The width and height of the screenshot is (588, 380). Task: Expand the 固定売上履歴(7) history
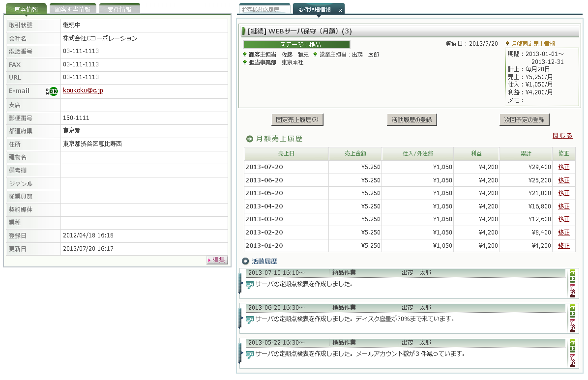pyautogui.click(x=297, y=119)
